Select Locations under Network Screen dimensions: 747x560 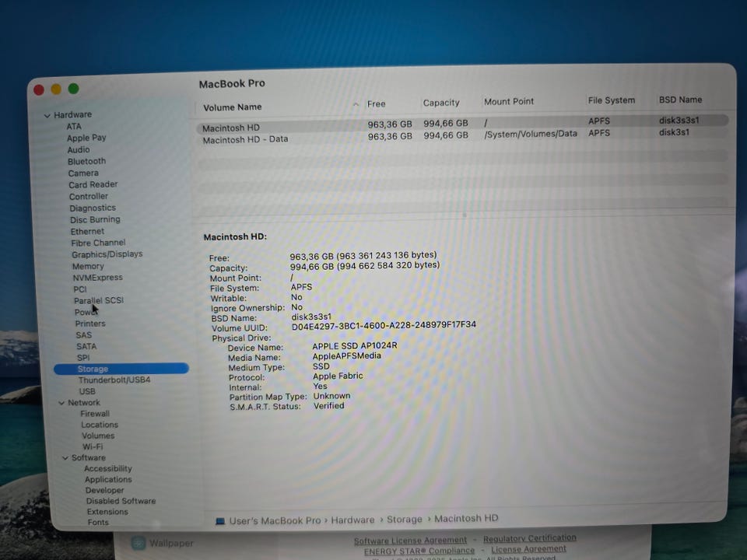pyautogui.click(x=100, y=425)
